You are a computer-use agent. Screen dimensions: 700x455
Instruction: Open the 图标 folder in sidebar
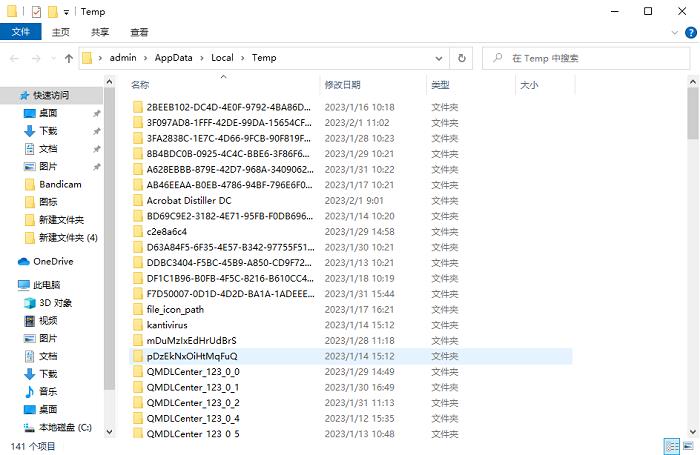pyautogui.click(x=48, y=202)
